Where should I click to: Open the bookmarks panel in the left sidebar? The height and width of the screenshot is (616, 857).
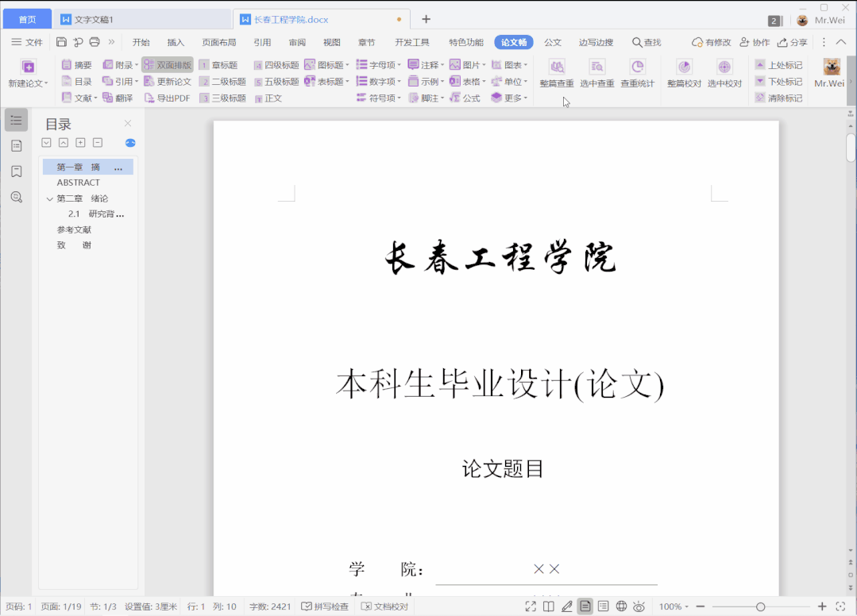coord(16,171)
